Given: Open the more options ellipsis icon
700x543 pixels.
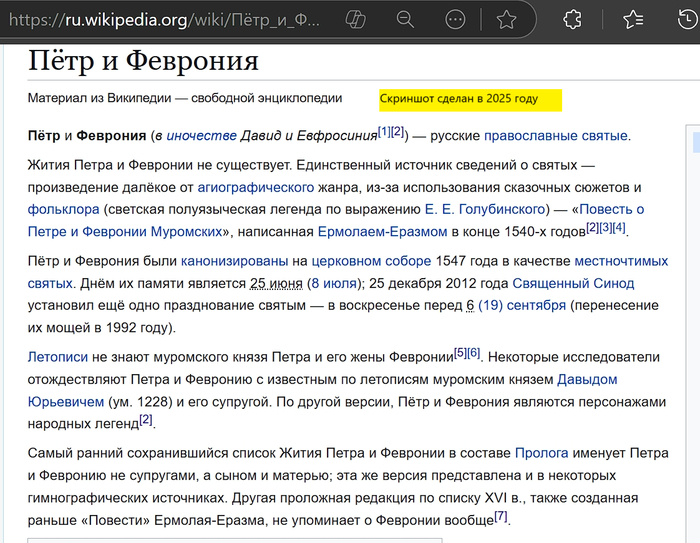Looking at the screenshot, I should tap(454, 19).
